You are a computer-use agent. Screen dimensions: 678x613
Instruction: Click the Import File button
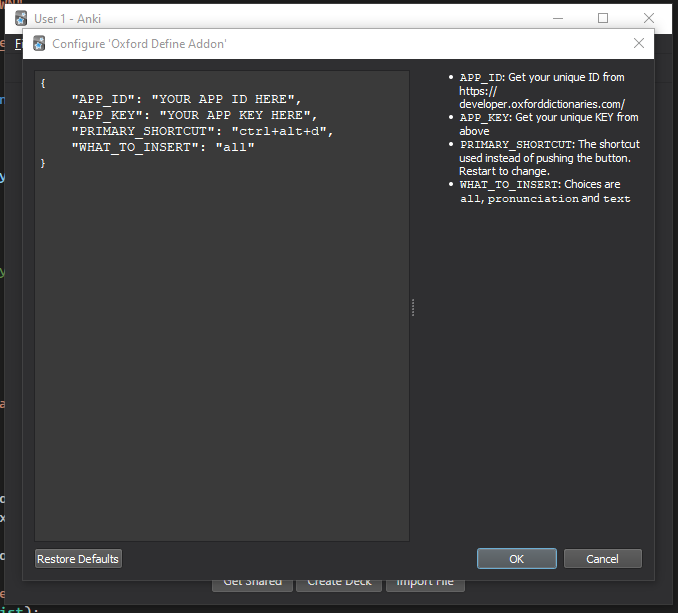[x=425, y=582]
